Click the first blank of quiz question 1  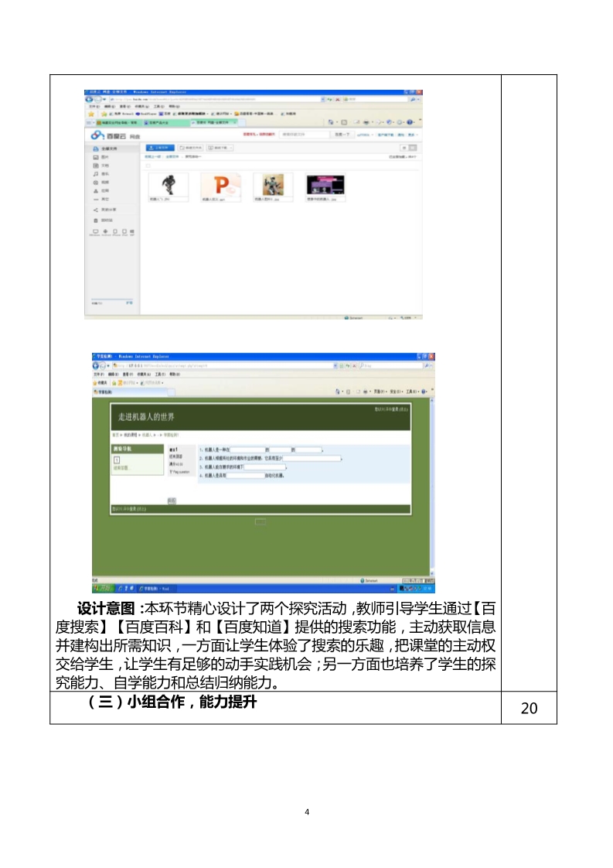click(247, 450)
